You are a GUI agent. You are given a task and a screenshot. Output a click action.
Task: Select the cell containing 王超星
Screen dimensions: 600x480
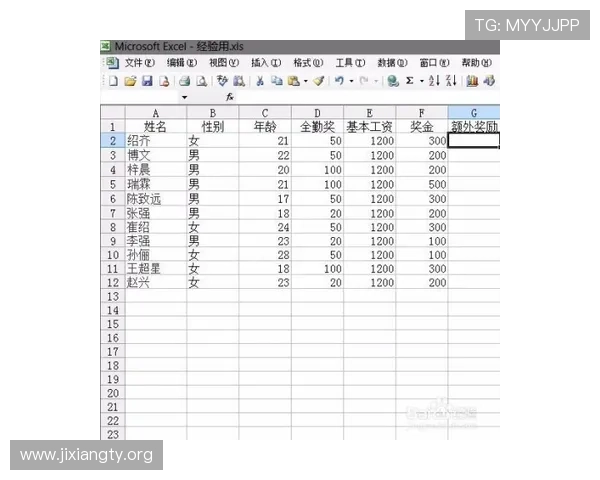tap(156, 269)
